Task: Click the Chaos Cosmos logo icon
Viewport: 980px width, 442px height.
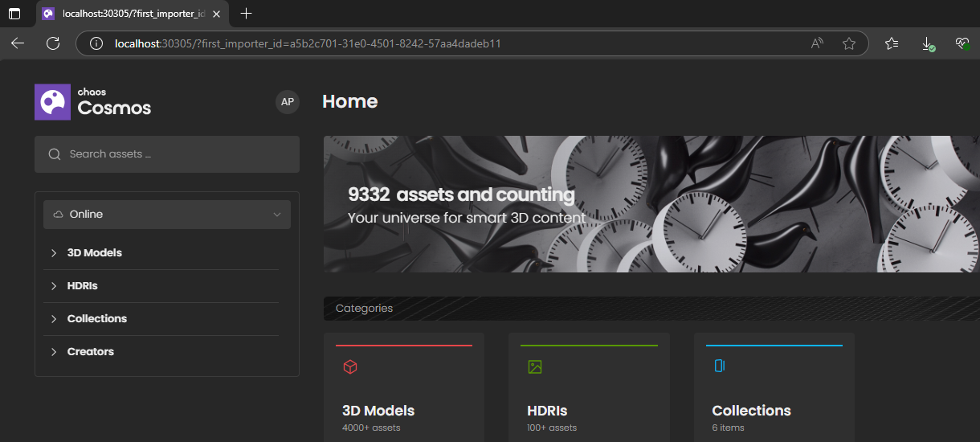Action: click(x=53, y=102)
